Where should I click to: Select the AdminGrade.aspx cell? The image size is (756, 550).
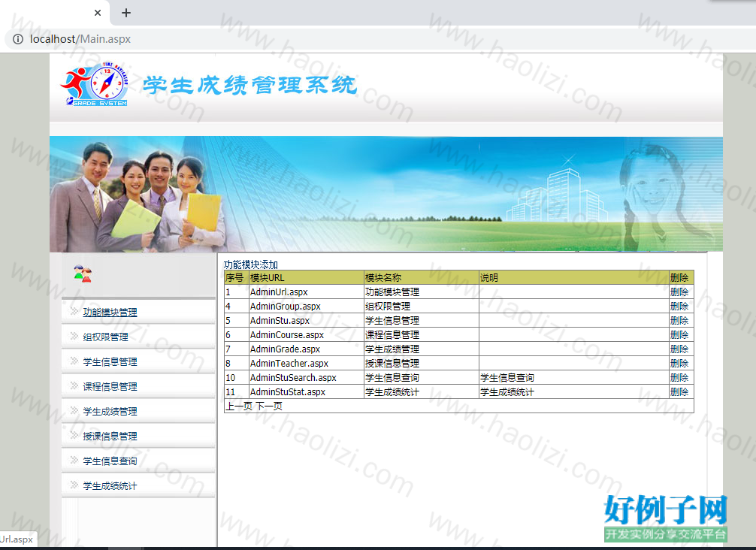pyautogui.click(x=306, y=349)
